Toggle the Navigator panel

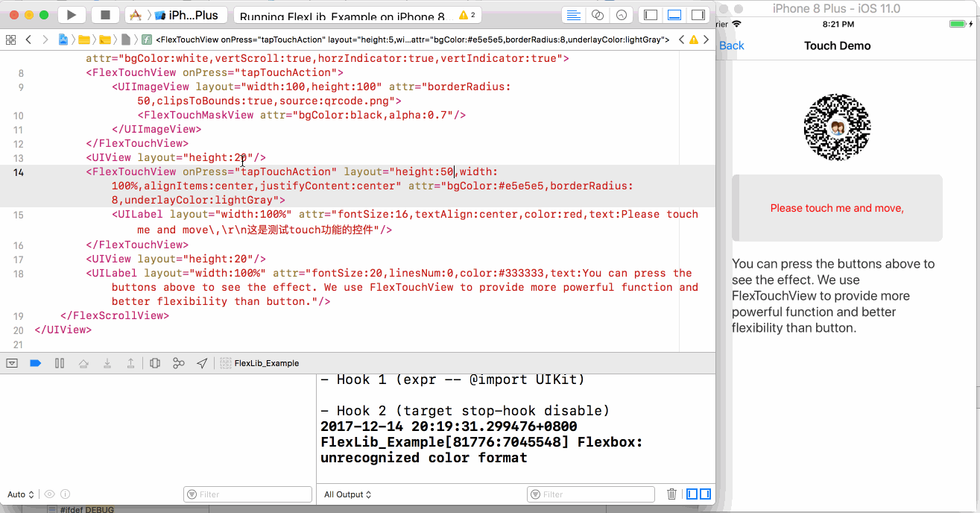pyautogui.click(x=651, y=15)
